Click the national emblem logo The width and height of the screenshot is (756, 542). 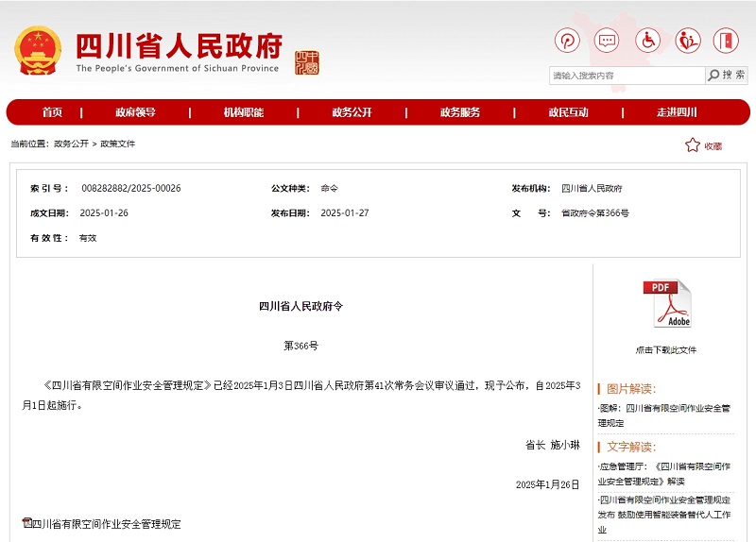[x=38, y=51]
